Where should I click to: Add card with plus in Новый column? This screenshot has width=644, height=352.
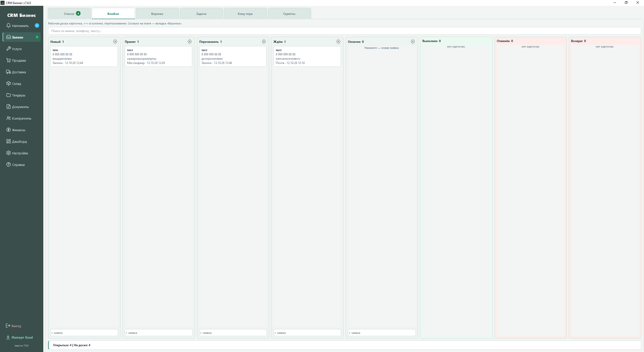pyautogui.click(x=115, y=42)
